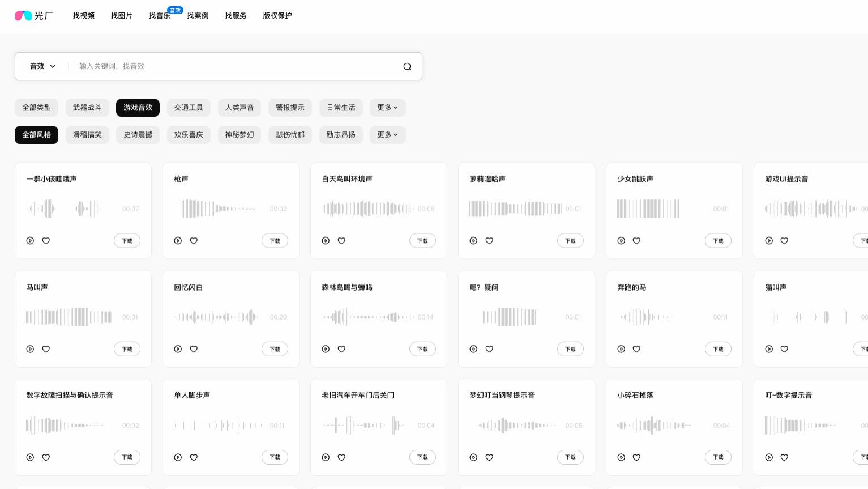Click the search magnifier icon
Image resolution: width=868 pixels, height=489 pixels.
coord(407,66)
